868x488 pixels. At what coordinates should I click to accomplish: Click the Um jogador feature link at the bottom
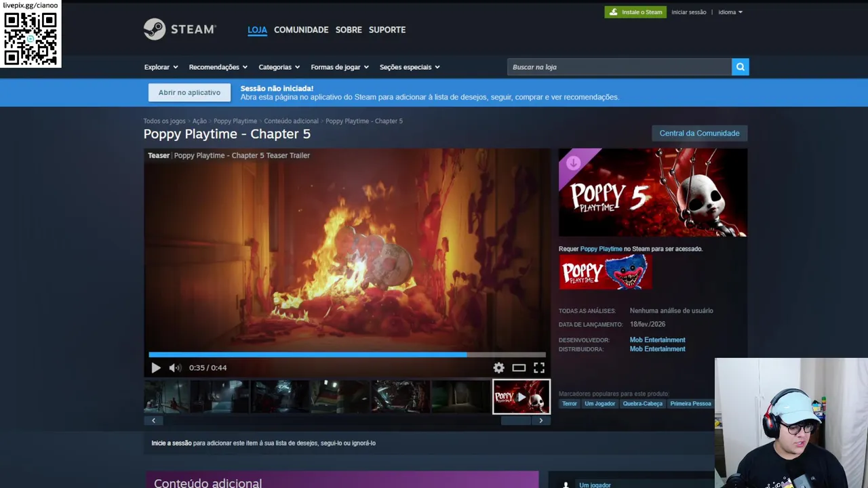click(x=595, y=485)
